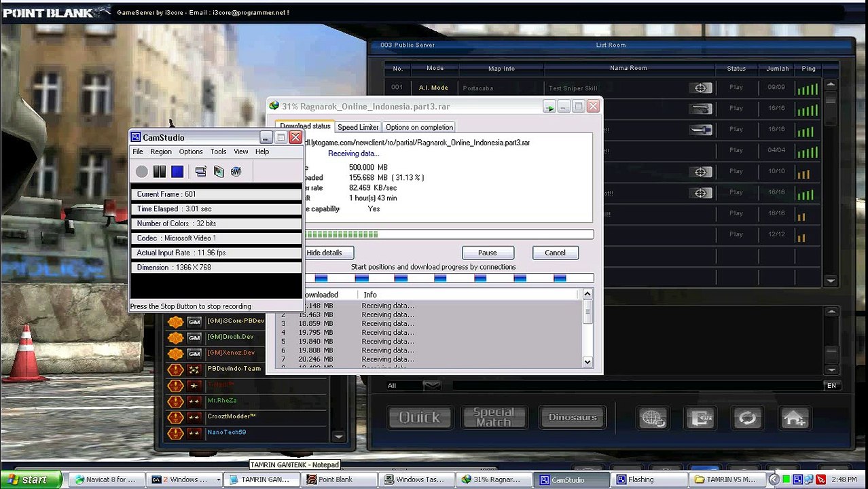This screenshot has height=489, width=868.
Task: Switch to the Options on completion tab
Action: pyautogui.click(x=419, y=127)
